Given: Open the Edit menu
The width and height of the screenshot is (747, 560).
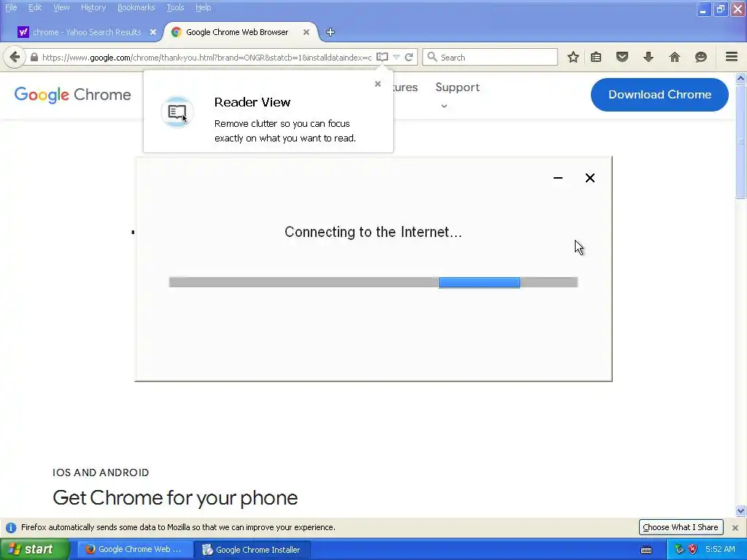Looking at the screenshot, I should tap(35, 7).
